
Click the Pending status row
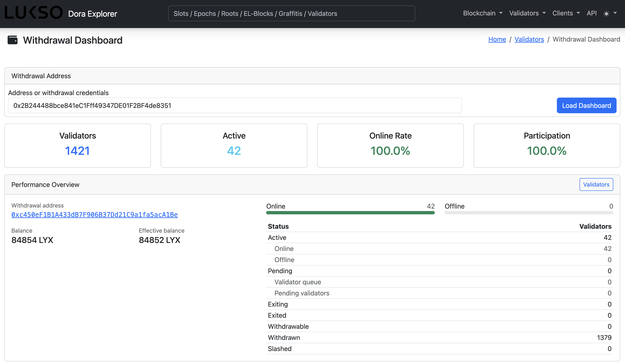pyautogui.click(x=440, y=271)
